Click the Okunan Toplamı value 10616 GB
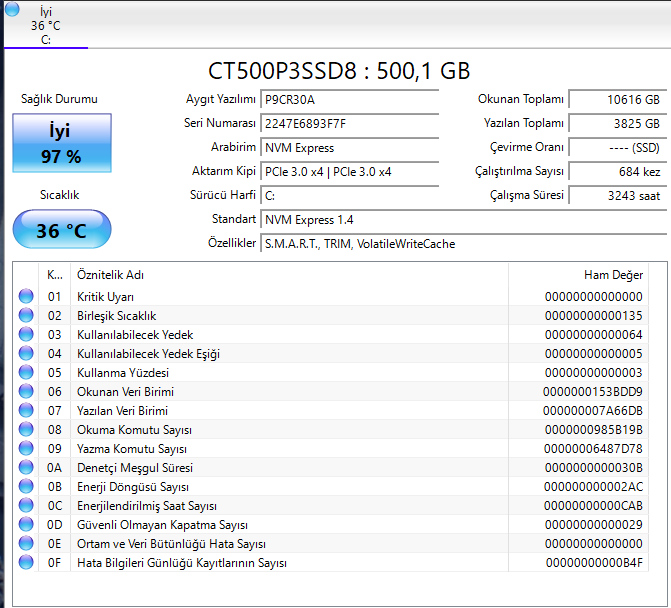Screen dimensions: 671x608 pyautogui.click(x=618, y=100)
